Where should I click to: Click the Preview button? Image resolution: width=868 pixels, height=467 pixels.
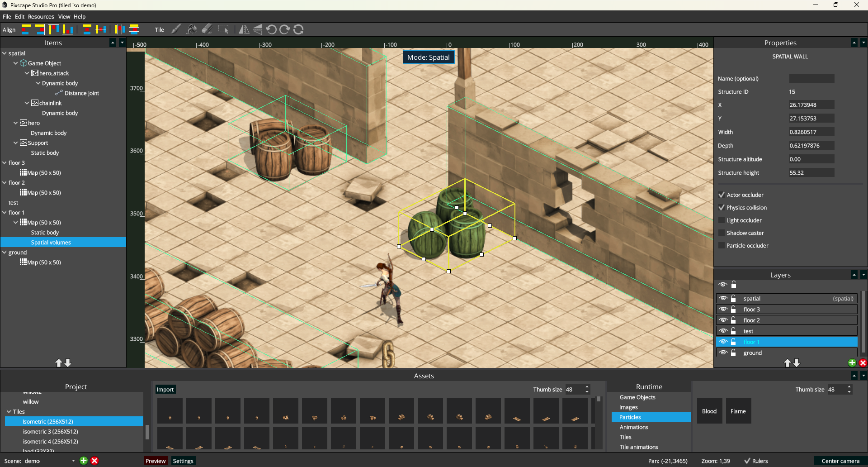[x=156, y=461]
